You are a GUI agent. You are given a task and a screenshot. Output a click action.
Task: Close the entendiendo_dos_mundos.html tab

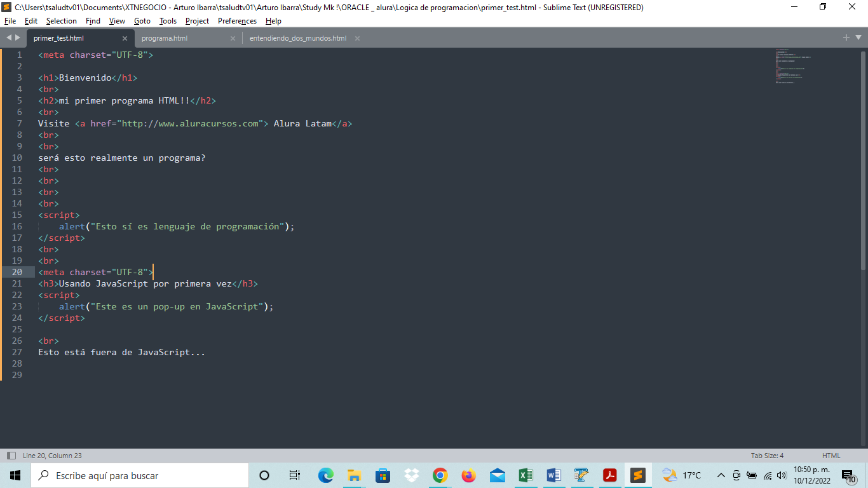tap(357, 38)
